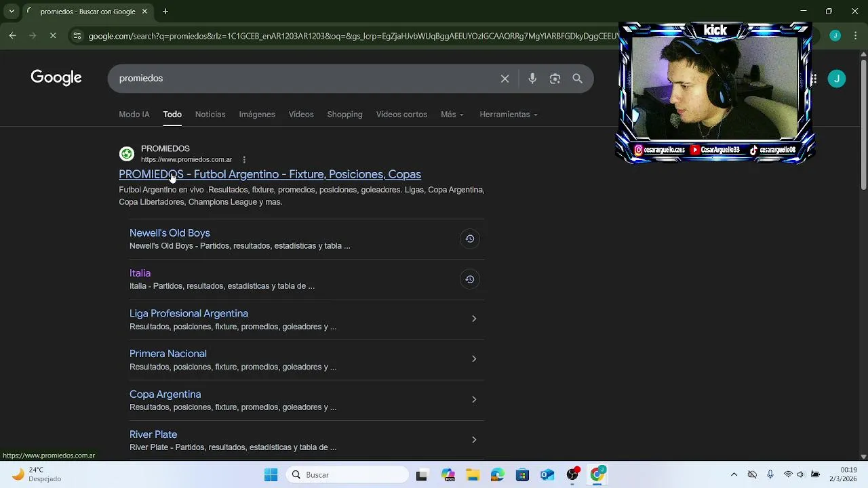Viewport: 868px width, 488px height.
Task: Click history icon beside Italia
Action: pyautogui.click(x=469, y=279)
